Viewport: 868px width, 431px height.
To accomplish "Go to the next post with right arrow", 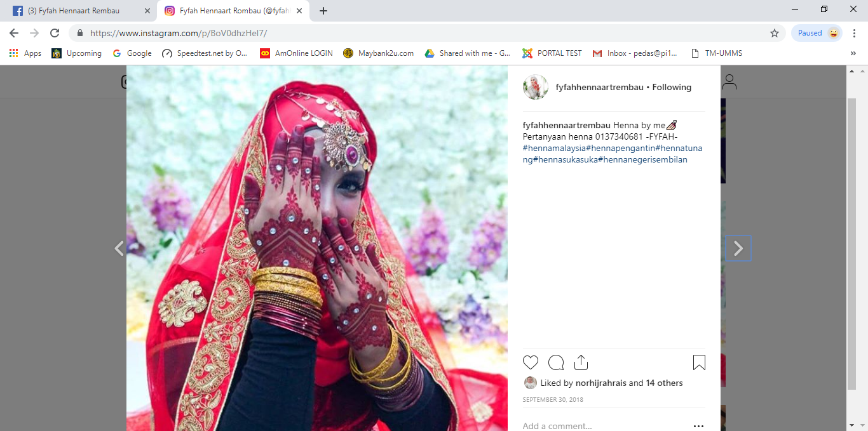I will (x=738, y=248).
